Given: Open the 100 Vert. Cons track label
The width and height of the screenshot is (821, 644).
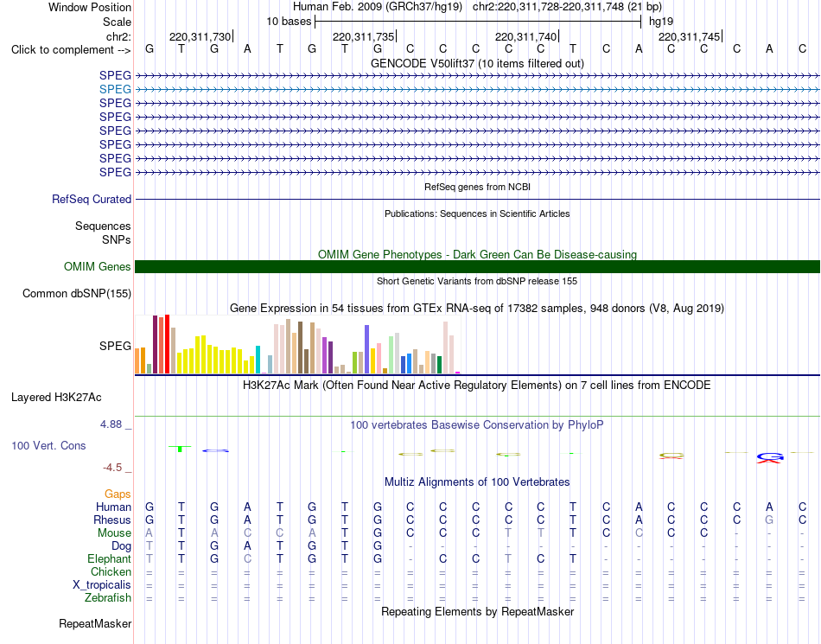Looking at the screenshot, I should point(48,445).
